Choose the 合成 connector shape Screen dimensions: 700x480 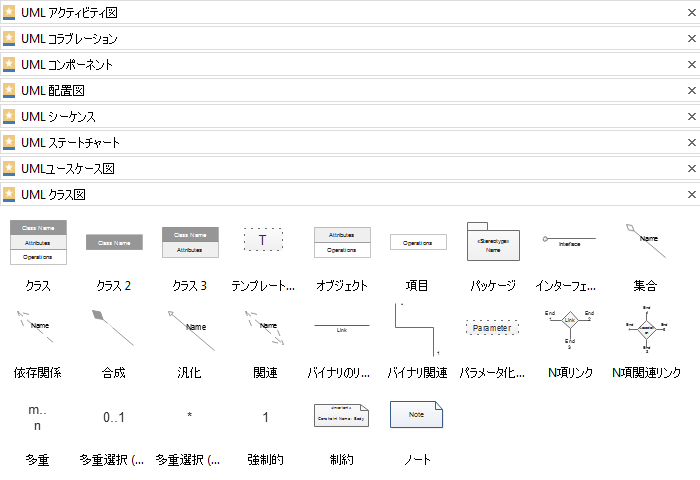(112, 328)
